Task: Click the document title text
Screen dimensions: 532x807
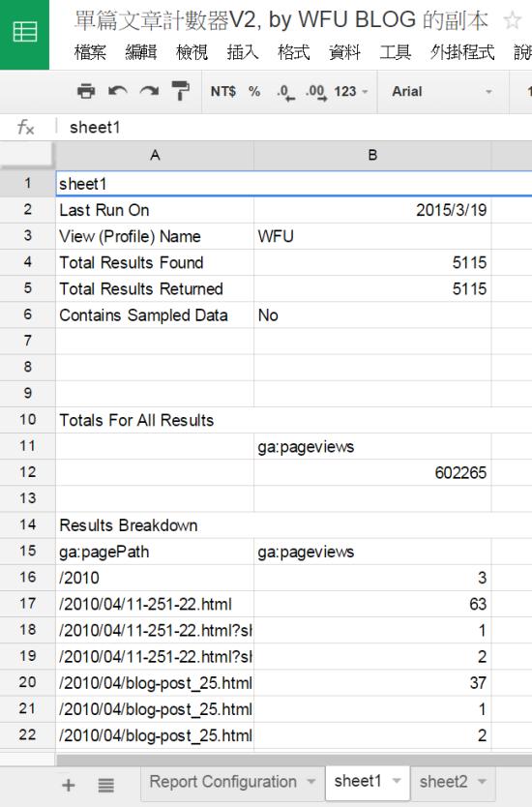Action: pos(281,20)
